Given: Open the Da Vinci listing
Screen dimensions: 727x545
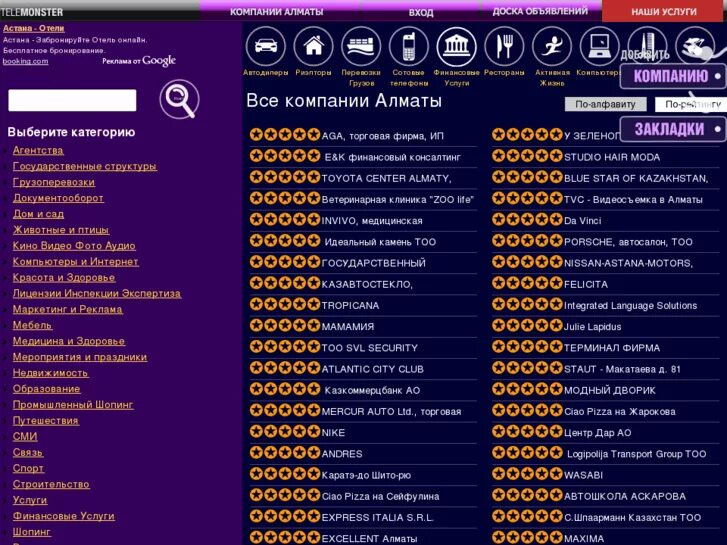Looking at the screenshot, I should (582, 221).
